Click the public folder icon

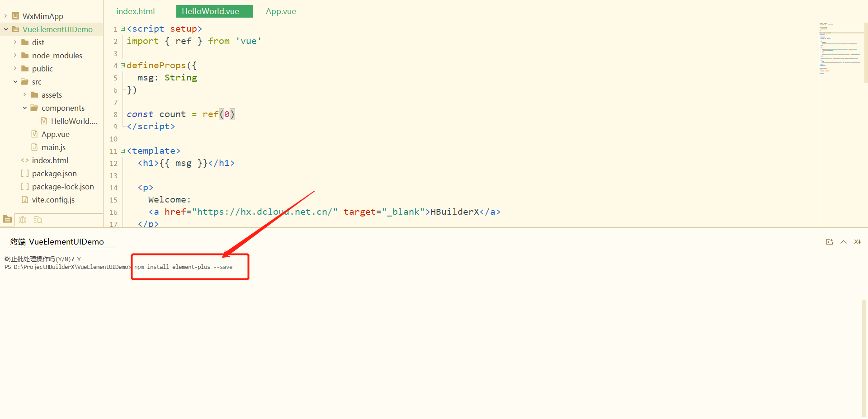pos(25,69)
